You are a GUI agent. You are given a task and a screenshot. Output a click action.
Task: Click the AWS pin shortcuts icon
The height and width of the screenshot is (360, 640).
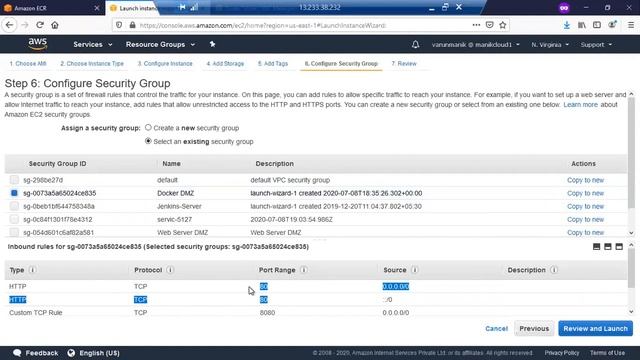click(x=212, y=44)
